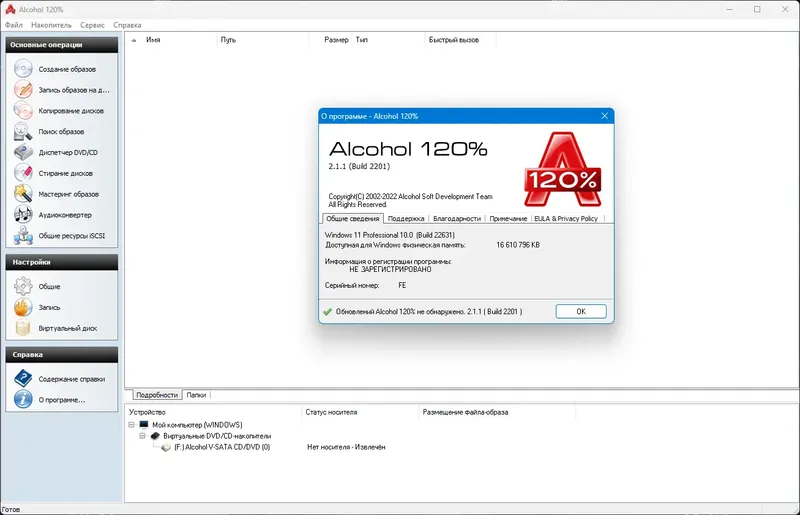800x515 pixels.
Task: Click the Размещение файла-образа column header
Action: pyautogui.click(x=497, y=412)
